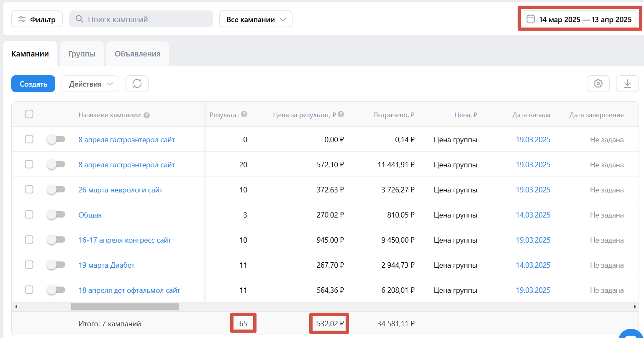
Task: Tick the checkbox for 16-17 апреля конгресс сайт
Action: (x=29, y=240)
